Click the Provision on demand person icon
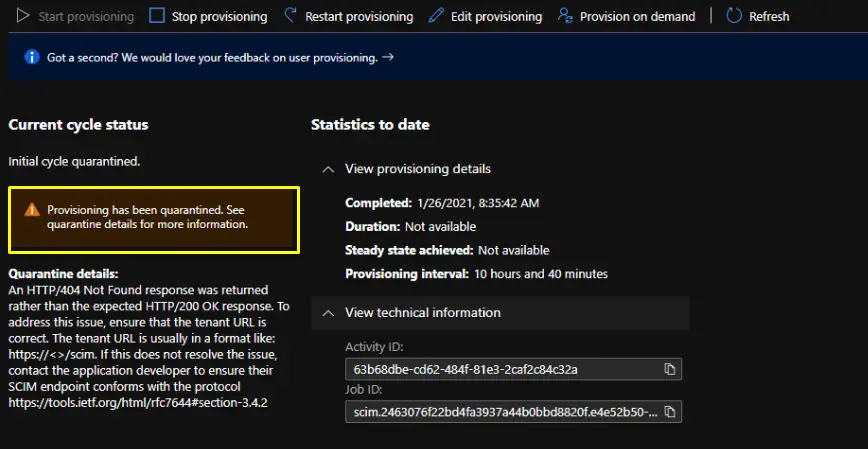 (x=565, y=16)
